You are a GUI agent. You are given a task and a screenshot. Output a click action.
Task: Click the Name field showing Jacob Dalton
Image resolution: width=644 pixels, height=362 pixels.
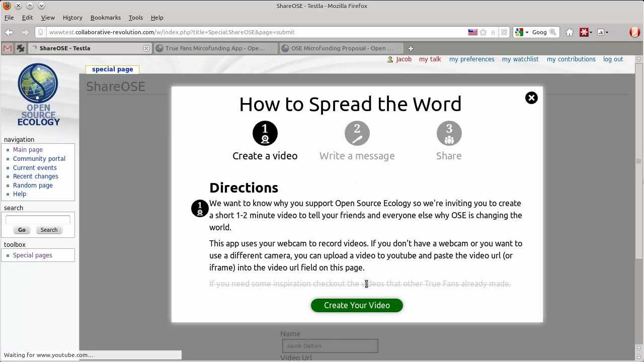point(330,346)
